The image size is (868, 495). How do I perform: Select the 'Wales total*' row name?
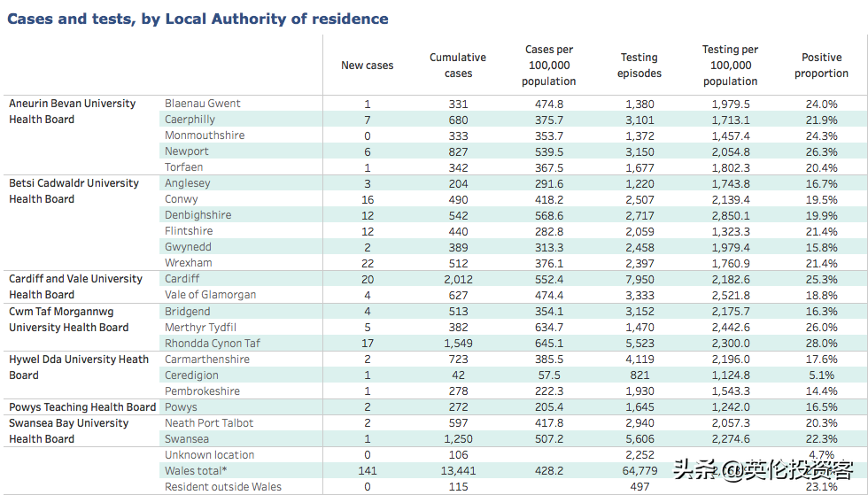click(x=196, y=471)
